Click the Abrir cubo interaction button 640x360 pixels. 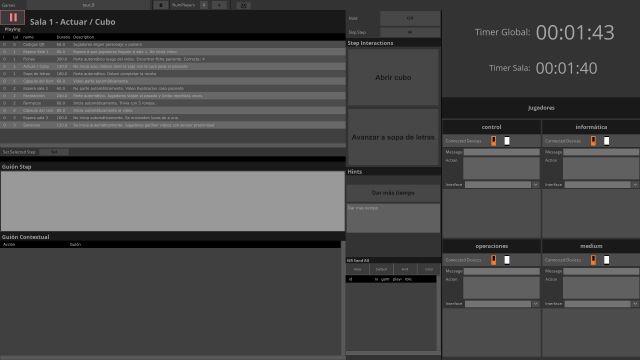pos(393,77)
